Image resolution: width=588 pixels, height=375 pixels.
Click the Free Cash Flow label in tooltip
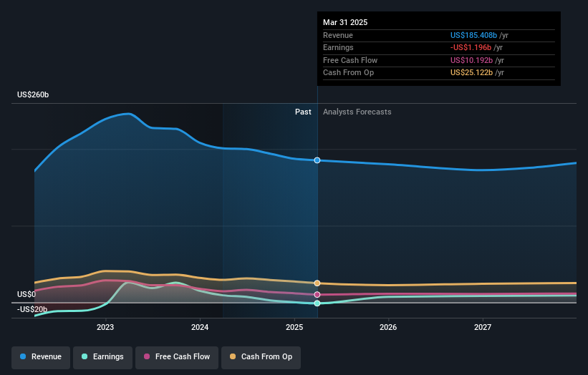pyautogui.click(x=350, y=60)
